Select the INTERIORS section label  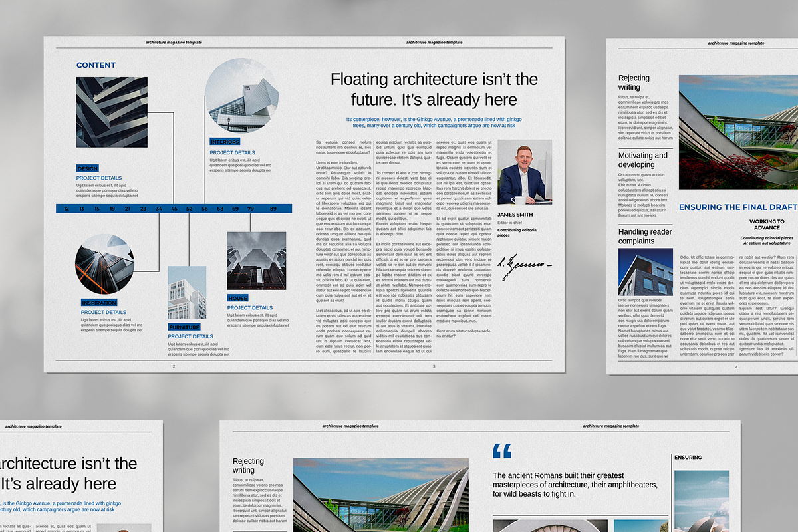point(225,142)
